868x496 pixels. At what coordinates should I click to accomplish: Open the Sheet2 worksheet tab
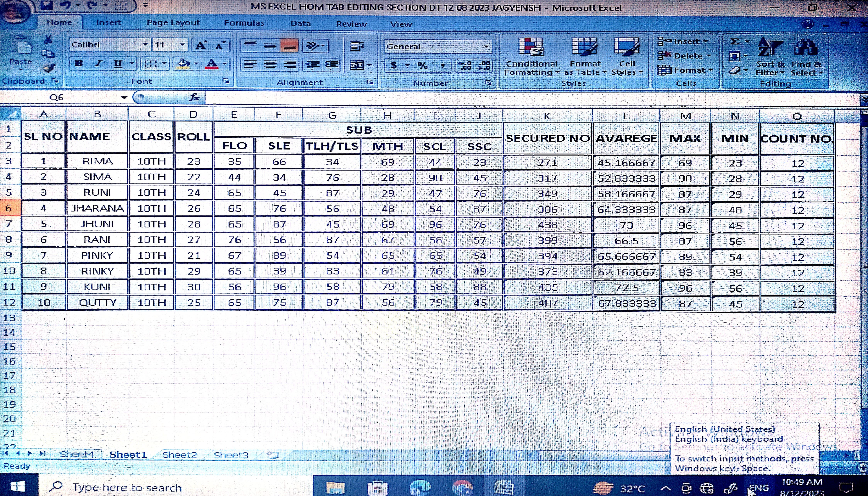(179, 455)
